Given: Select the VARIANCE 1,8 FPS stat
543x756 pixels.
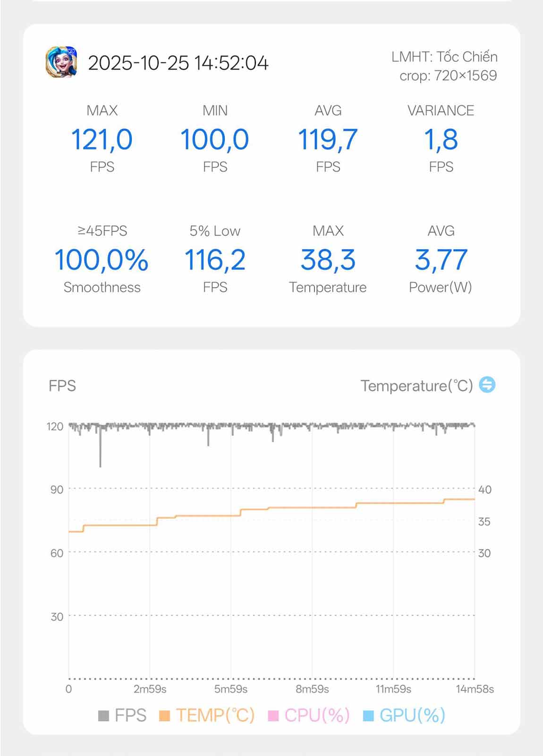Looking at the screenshot, I should point(441,138).
